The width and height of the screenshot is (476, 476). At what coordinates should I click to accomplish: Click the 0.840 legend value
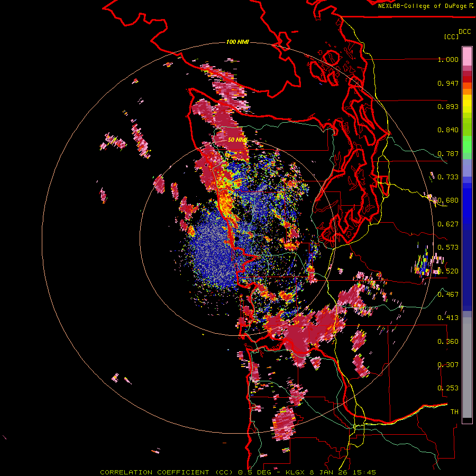click(x=448, y=130)
